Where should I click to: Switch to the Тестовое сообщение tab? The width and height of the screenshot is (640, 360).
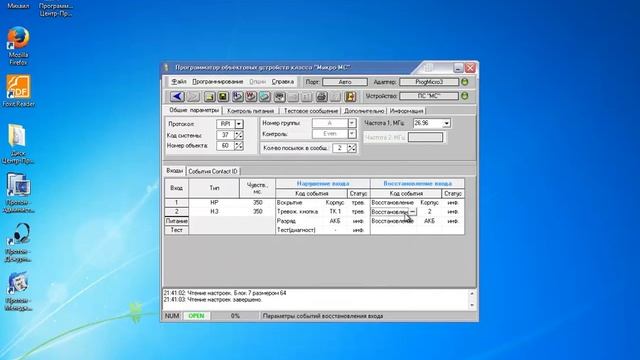pyautogui.click(x=311, y=111)
